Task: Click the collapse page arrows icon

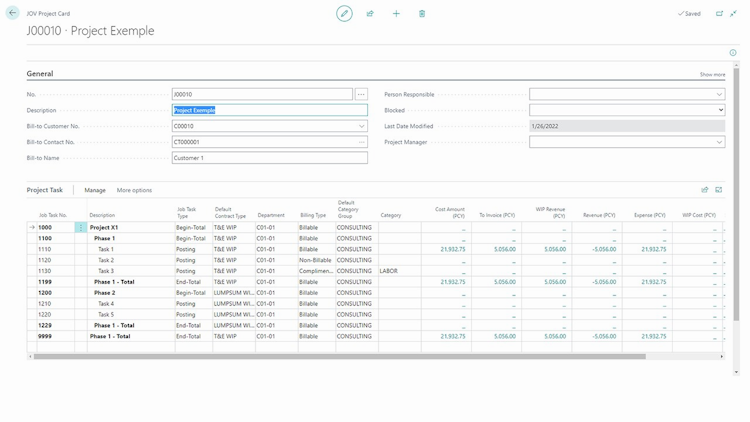Action: pyautogui.click(x=733, y=13)
